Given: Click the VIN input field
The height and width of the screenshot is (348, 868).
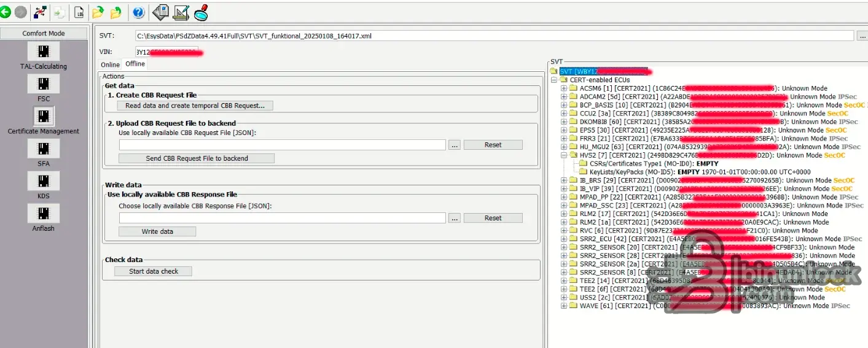Looking at the screenshot, I should [x=166, y=52].
